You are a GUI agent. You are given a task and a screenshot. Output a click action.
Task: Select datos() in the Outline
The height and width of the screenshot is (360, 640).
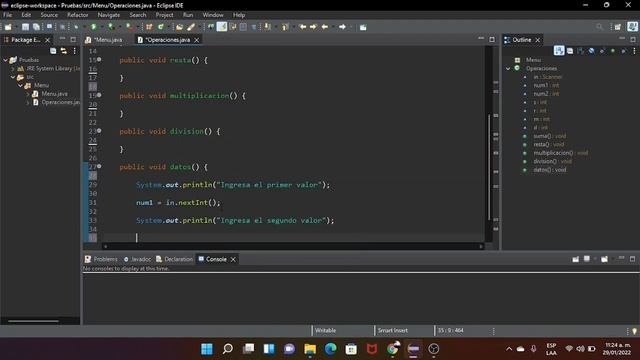click(549, 170)
